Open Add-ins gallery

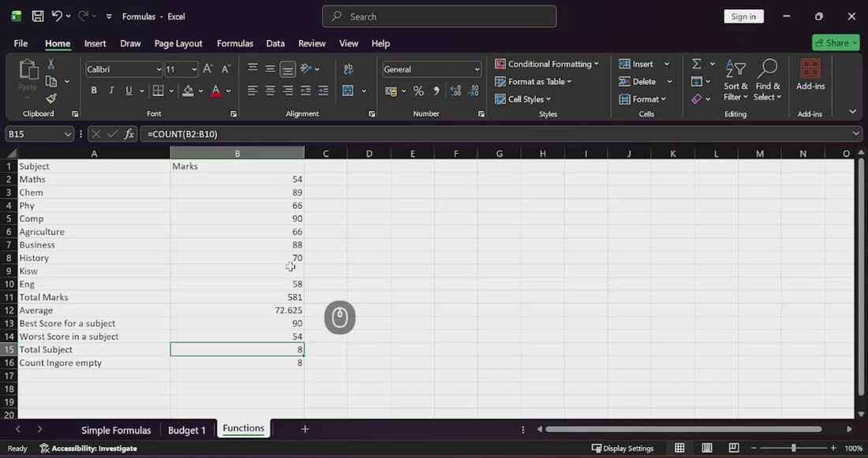point(810,75)
